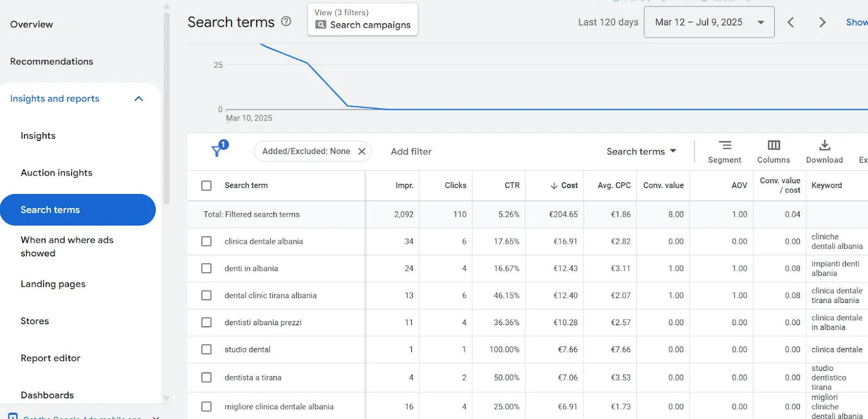Open the Report editor

[x=50, y=358]
